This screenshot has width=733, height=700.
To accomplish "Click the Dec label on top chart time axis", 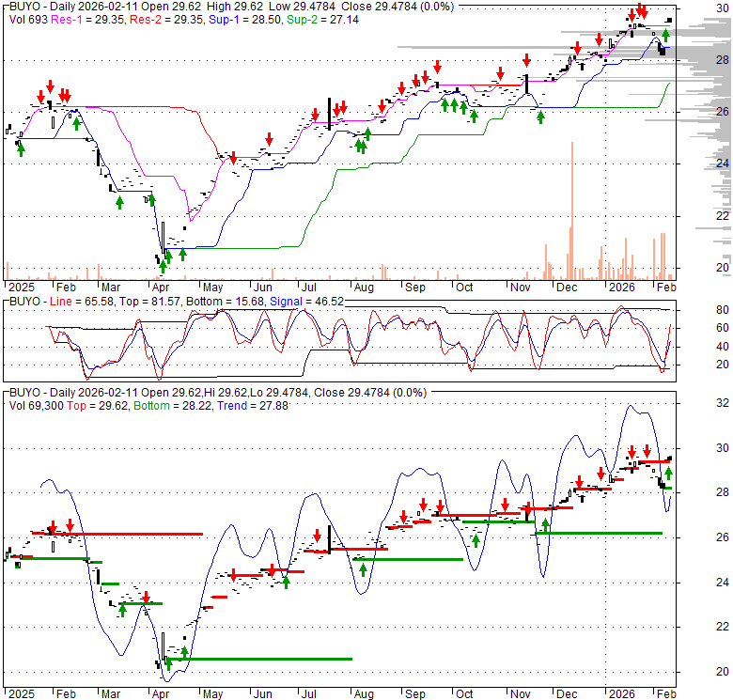I will tap(567, 288).
